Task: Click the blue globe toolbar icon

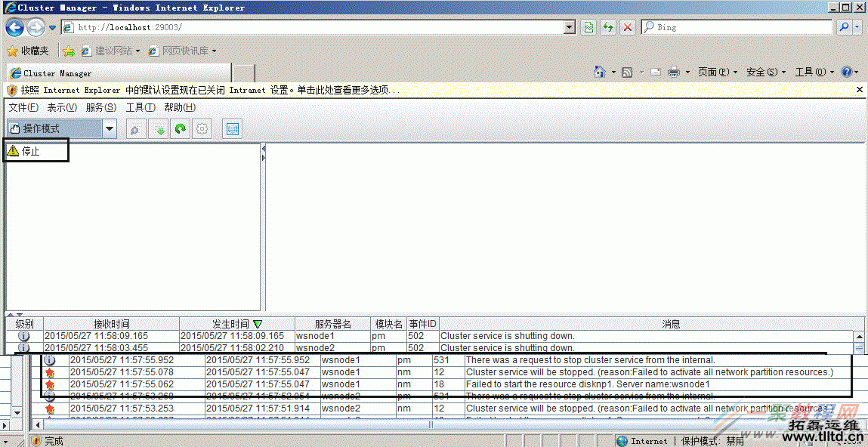Action: pos(233,129)
